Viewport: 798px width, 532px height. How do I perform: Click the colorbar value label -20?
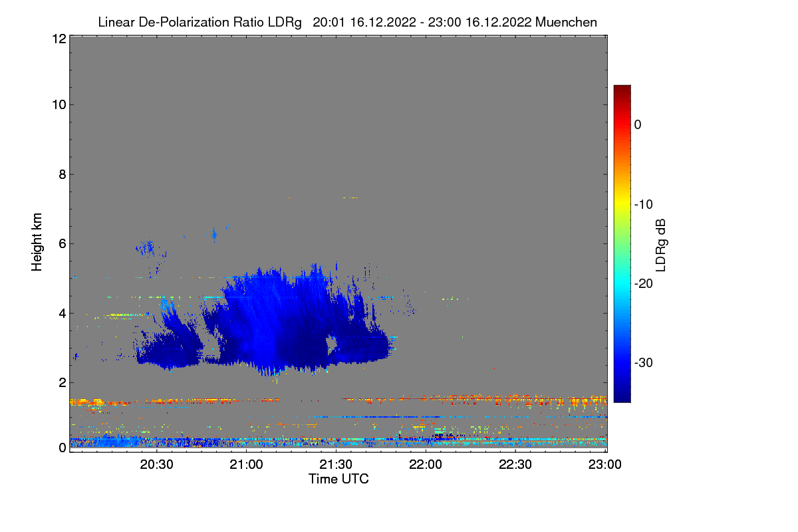point(644,283)
